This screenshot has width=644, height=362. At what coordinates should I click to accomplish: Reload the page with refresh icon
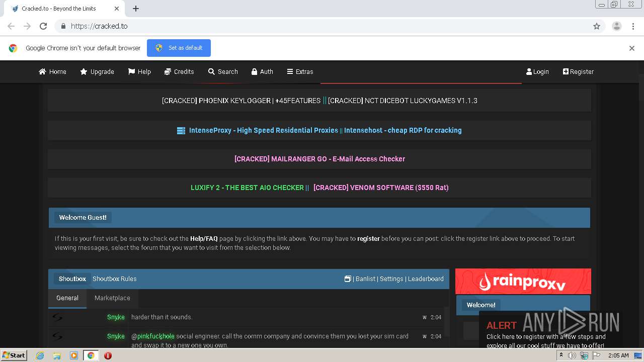coord(43,26)
